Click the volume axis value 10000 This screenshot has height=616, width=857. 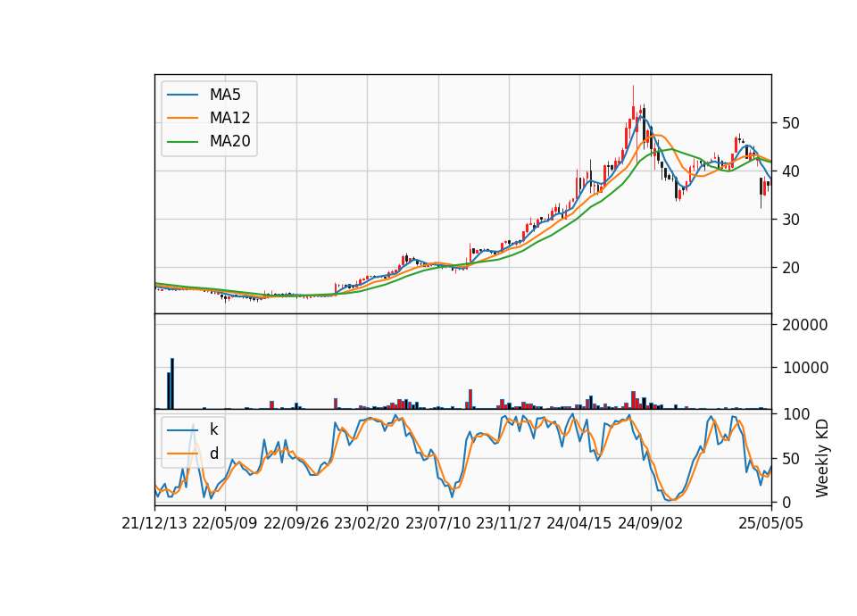(x=805, y=368)
